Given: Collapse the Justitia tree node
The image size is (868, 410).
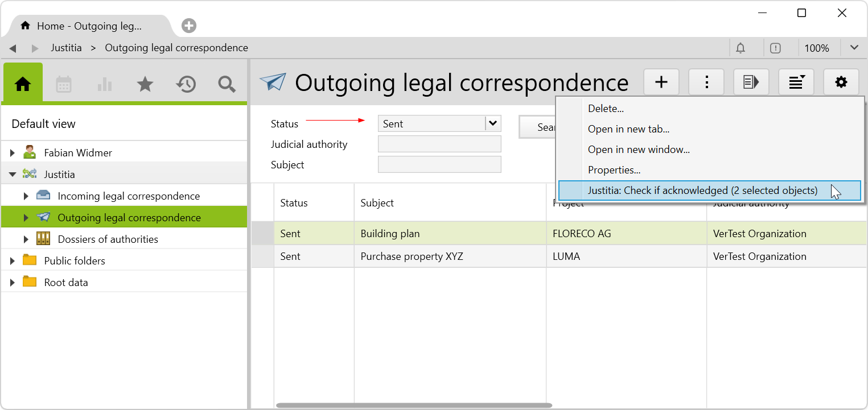Looking at the screenshot, I should click(x=13, y=175).
